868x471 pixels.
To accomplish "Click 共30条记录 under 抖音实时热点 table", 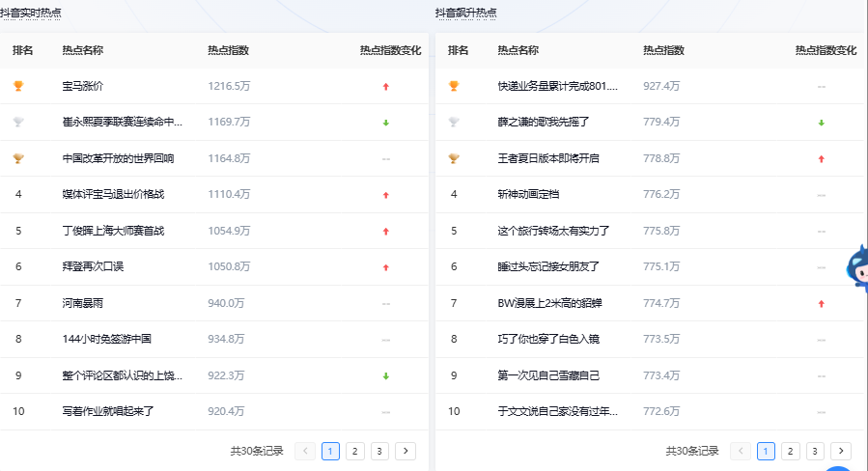I will [257, 451].
